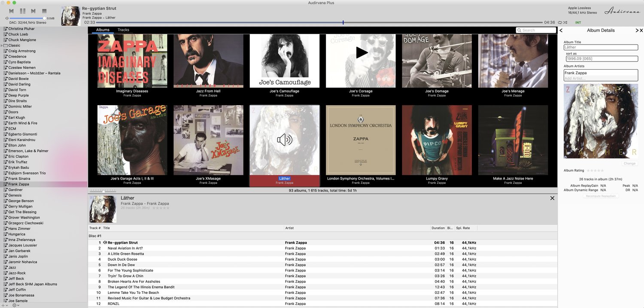Sort tracks by Duration column
644x308 pixels.
(x=438, y=228)
